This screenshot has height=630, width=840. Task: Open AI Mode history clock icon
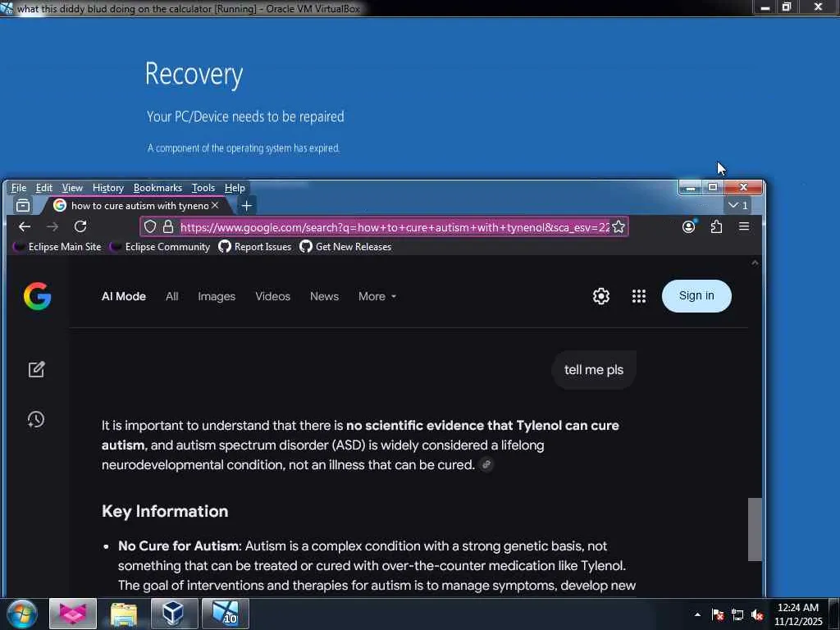[36, 419]
